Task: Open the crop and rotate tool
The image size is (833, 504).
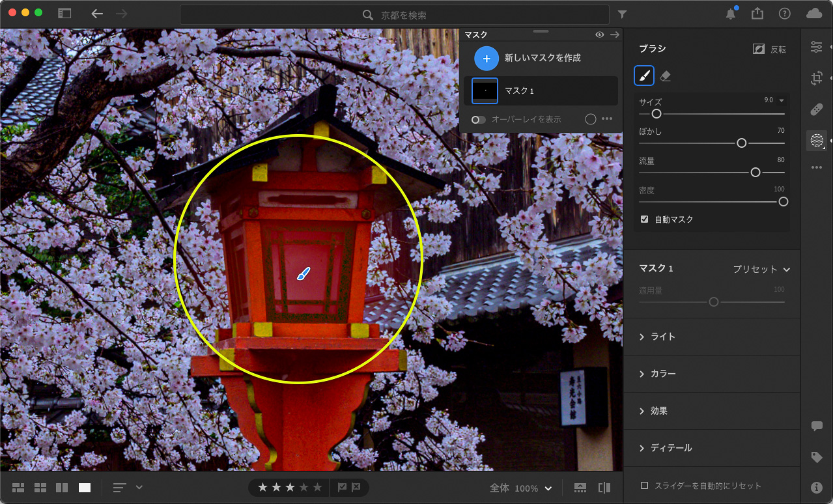Action: click(x=816, y=78)
